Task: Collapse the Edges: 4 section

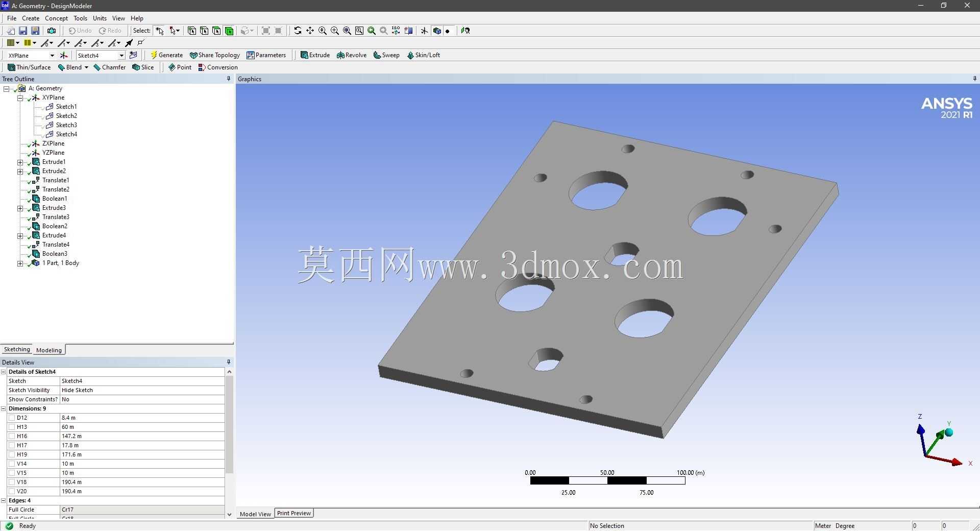Action: coord(4,500)
